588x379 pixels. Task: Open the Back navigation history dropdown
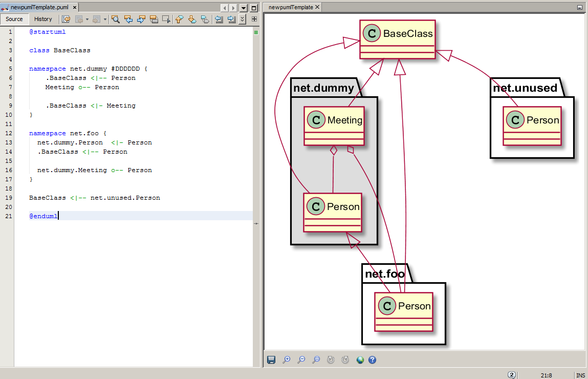tap(88, 19)
